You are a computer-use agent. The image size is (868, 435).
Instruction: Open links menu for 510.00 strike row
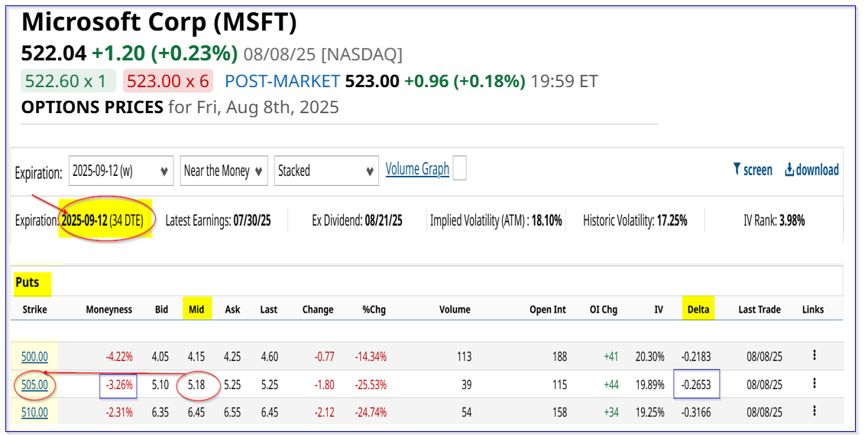[x=815, y=411]
